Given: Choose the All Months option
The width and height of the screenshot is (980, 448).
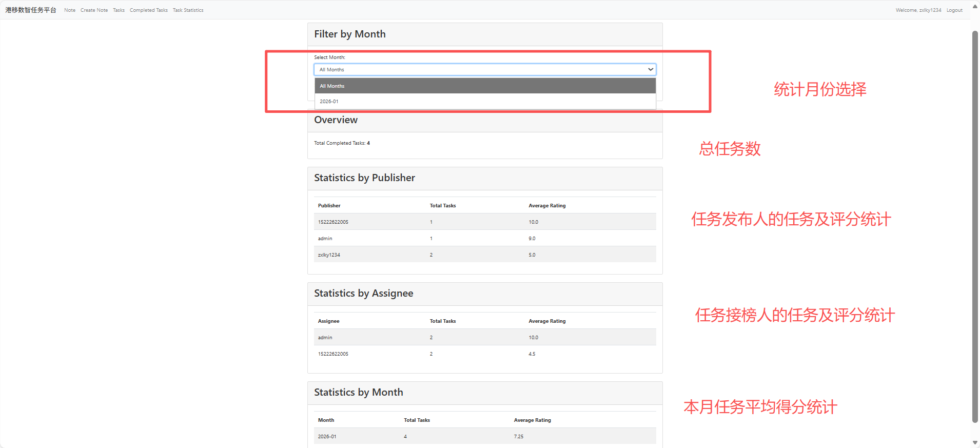Looking at the screenshot, I should (x=485, y=86).
